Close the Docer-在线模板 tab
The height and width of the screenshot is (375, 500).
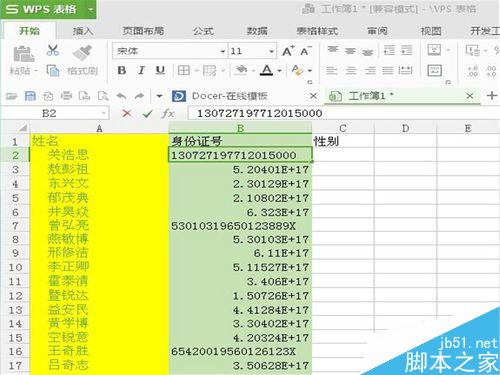pyautogui.click(x=313, y=96)
